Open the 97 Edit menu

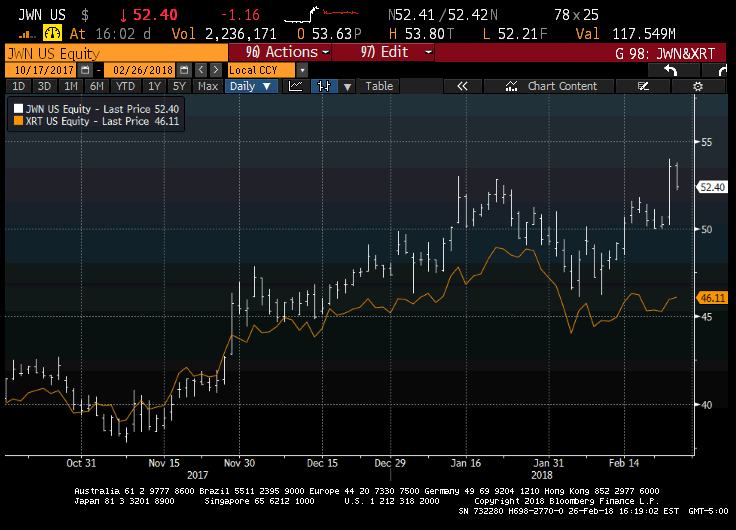click(x=383, y=52)
